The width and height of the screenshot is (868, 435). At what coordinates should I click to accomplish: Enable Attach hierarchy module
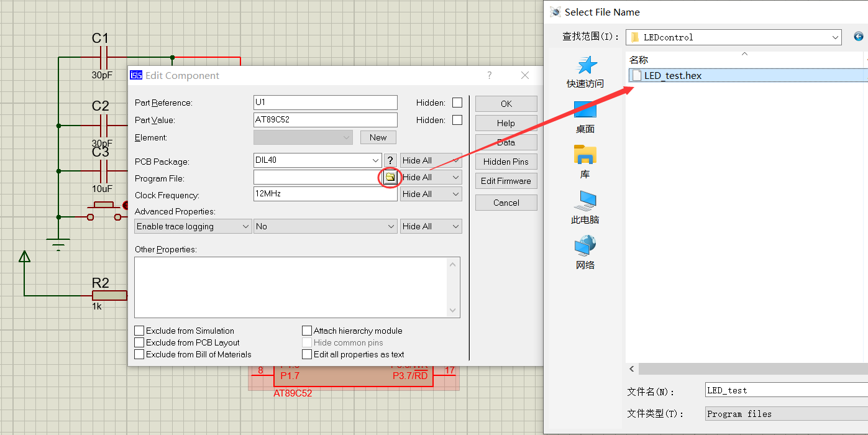(307, 331)
